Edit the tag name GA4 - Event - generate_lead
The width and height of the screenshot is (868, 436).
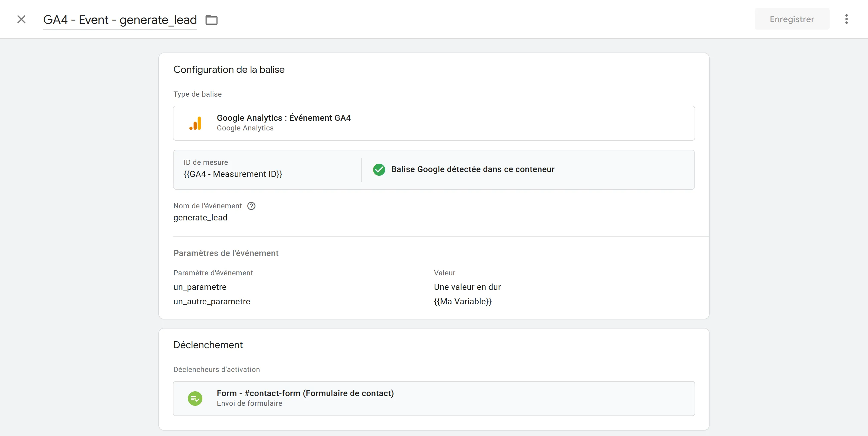(120, 20)
